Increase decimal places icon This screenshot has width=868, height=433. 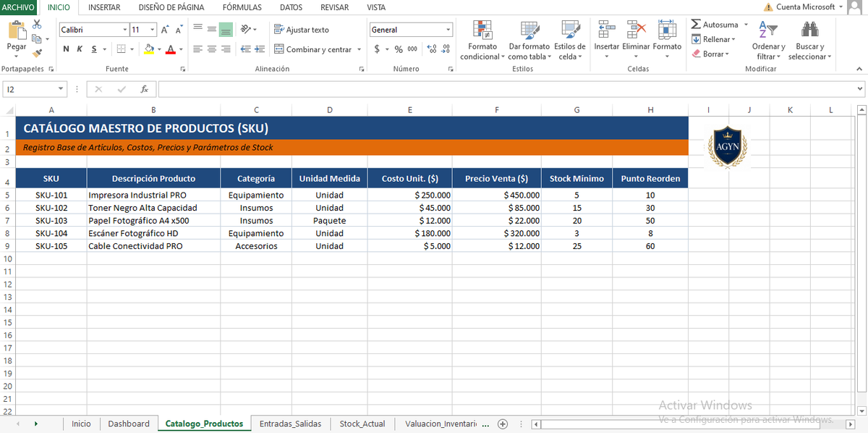click(x=432, y=49)
